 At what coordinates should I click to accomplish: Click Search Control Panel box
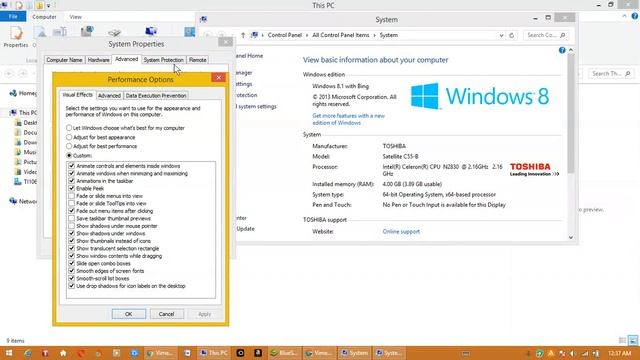[x=546, y=36]
